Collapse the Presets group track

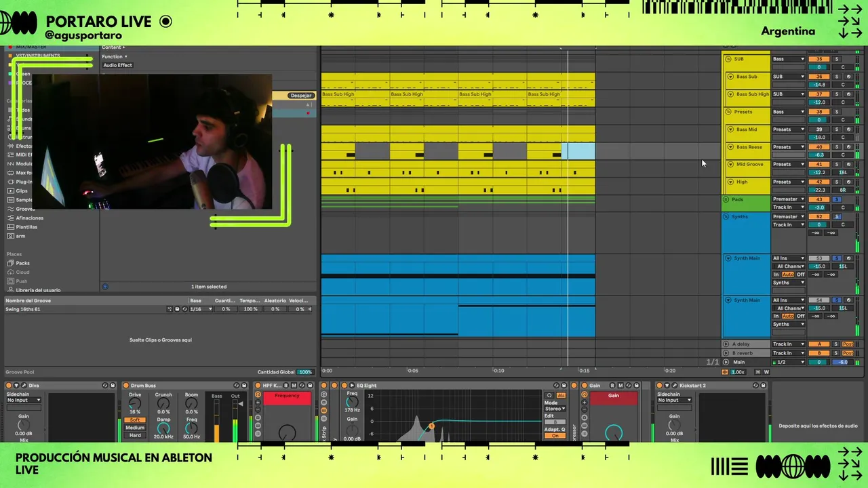[x=728, y=112]
